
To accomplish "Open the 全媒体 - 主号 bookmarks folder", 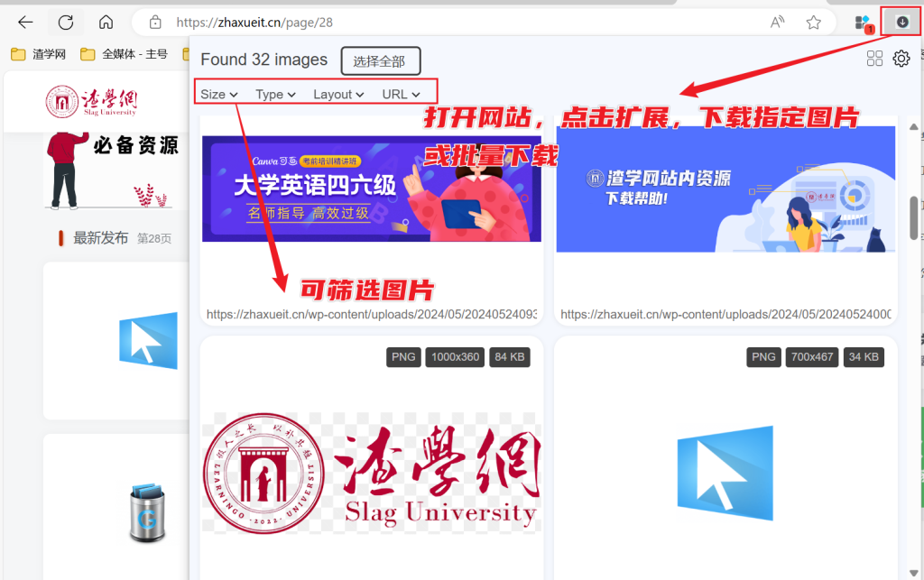I will coord(125,53).
